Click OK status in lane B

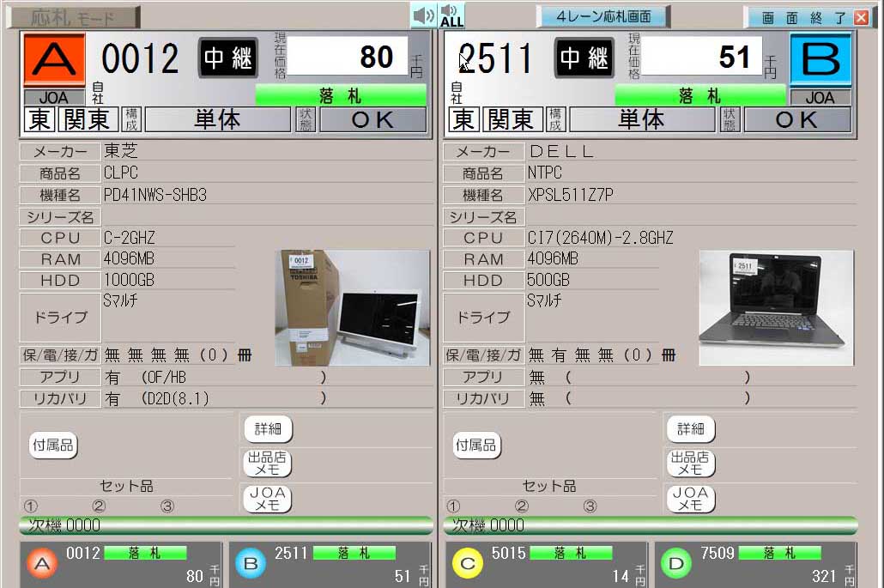[796, 119]
